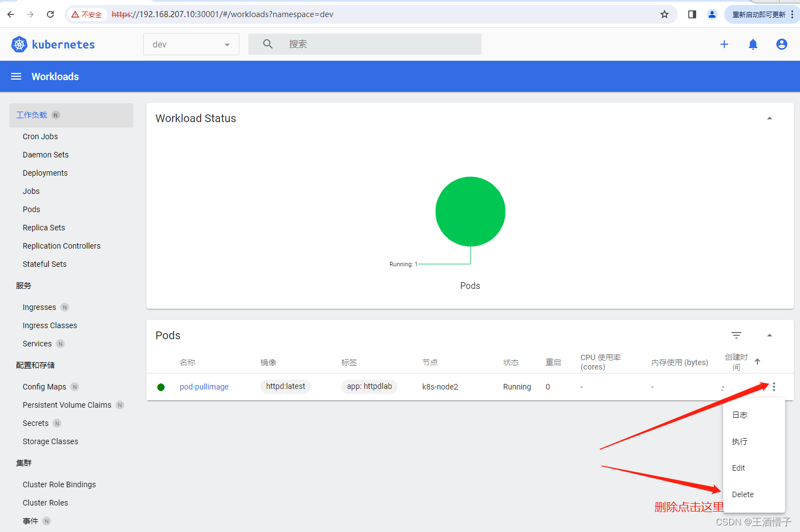Screen dimensions: 800x532
Task: Open notifications bell
Action: (x=753, y=44)
